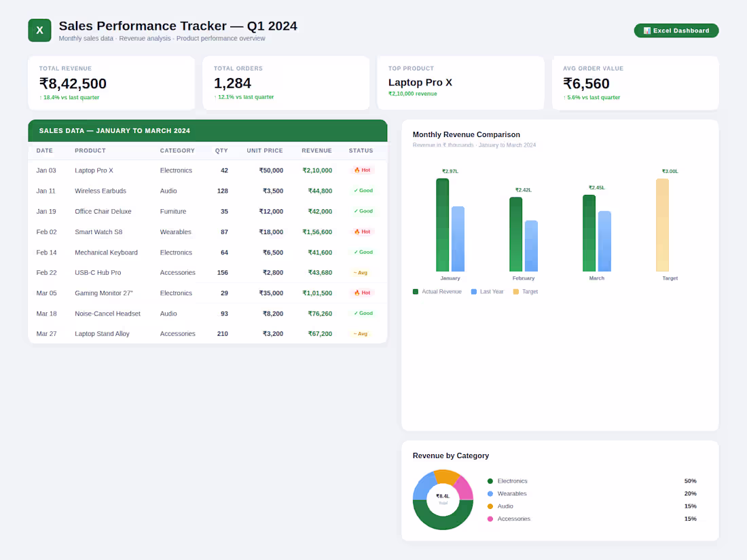The width and height of the screenshot is (747, 560).
Task: Click the fire icon on Laptop Pro X status
Action: click(358, 170)
